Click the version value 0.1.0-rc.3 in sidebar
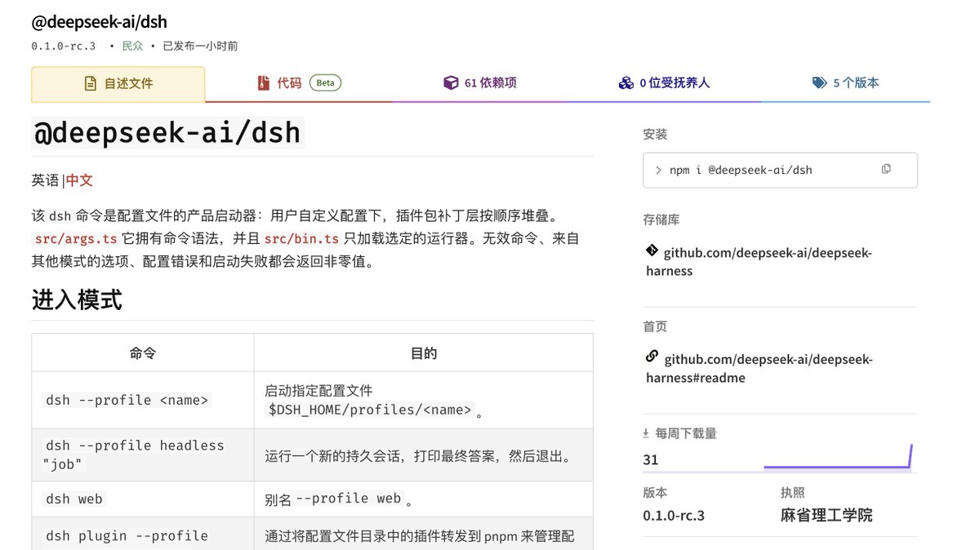 point(674,516)
